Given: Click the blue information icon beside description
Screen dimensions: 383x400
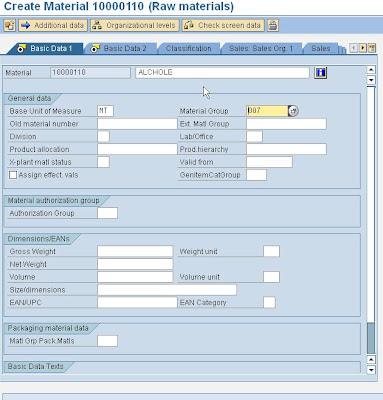Looking at the screenshot, I should (x=320, y=73).
